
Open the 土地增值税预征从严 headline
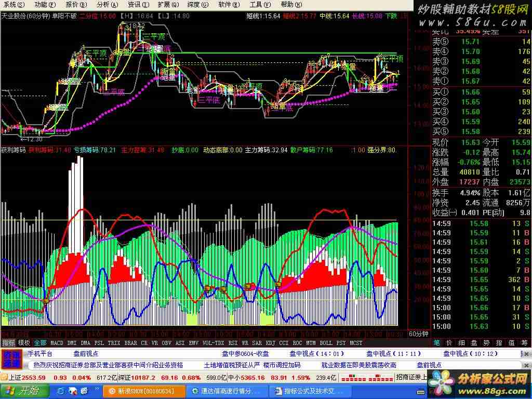232,365
